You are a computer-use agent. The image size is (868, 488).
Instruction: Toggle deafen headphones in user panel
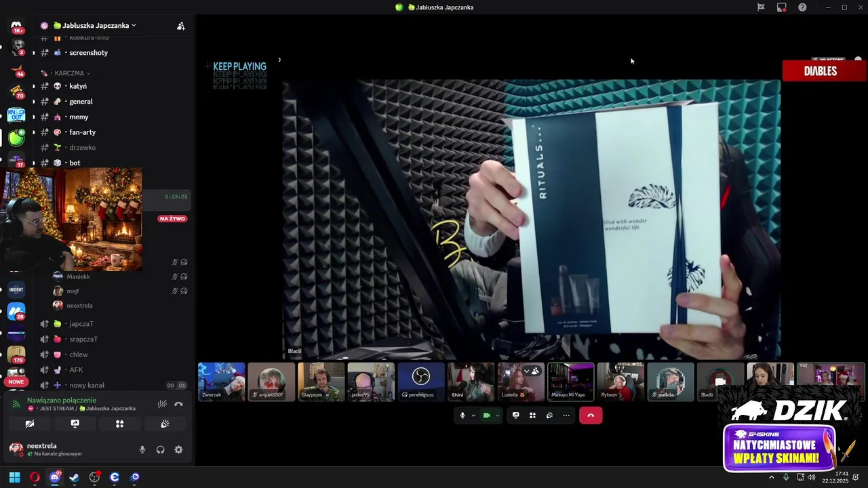(x=161, y=449)
